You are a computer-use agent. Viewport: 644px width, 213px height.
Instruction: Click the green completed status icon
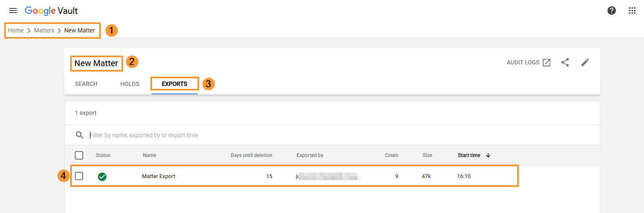click(102, 176)
